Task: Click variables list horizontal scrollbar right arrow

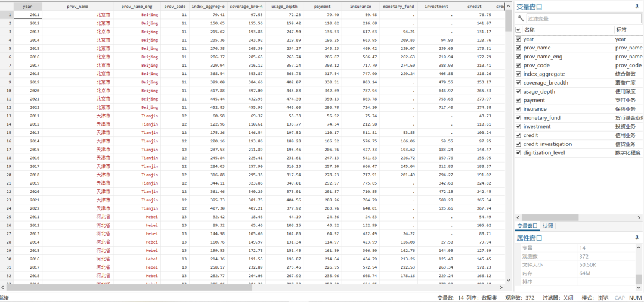Action: pyautogui.click(x=640, y=217)
